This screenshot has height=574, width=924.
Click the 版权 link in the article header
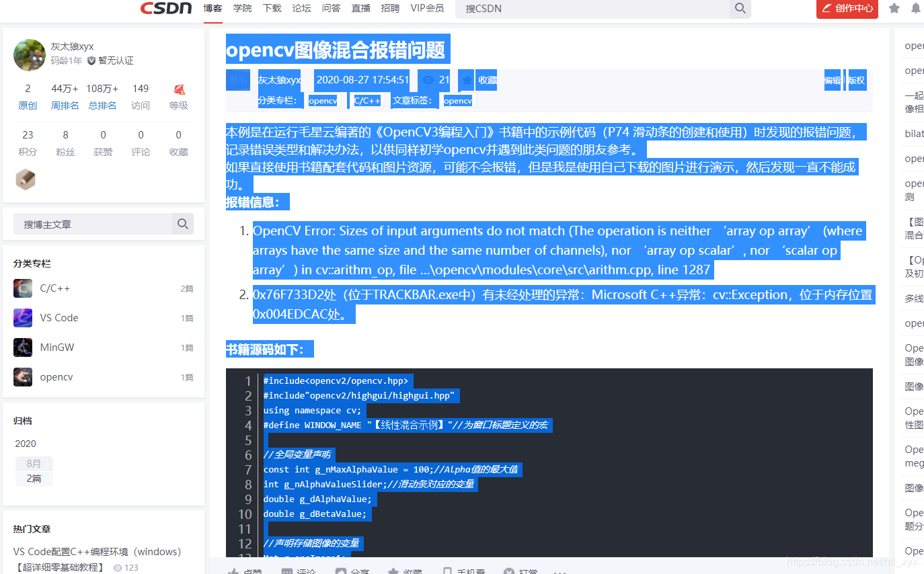point(857,80)
